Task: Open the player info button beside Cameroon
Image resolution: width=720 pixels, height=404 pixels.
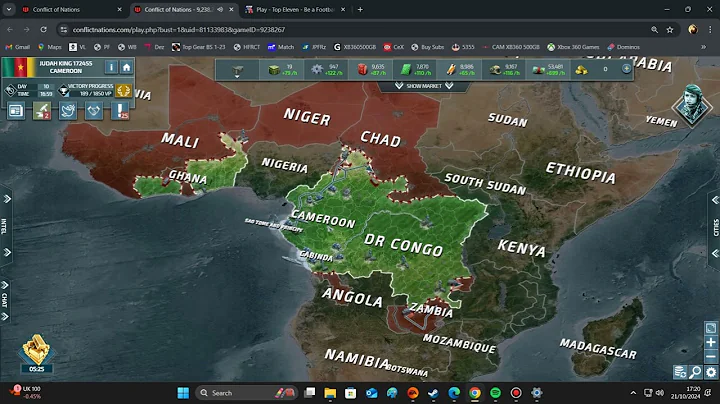Action: pos(111,67)
